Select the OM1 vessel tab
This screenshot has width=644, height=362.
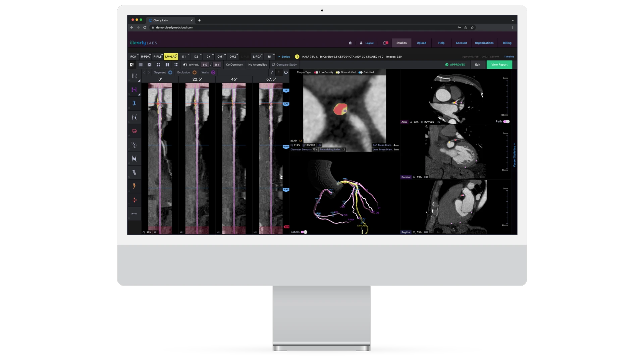[220, 57]
